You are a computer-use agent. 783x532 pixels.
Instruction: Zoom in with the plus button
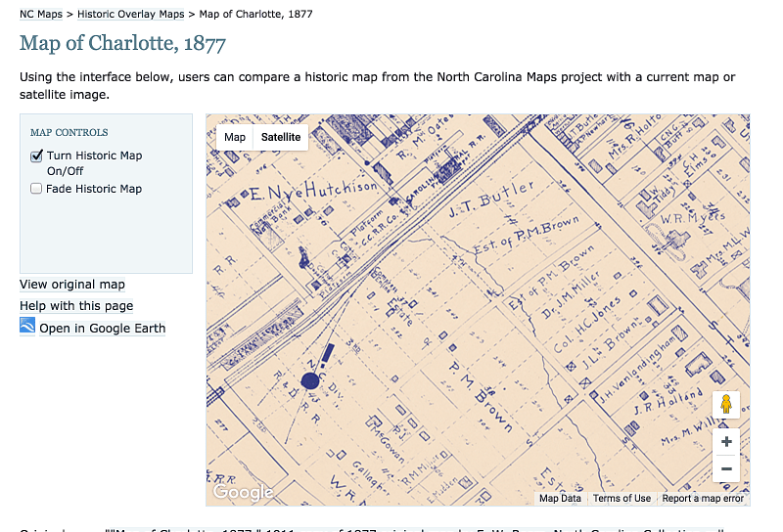726,442
